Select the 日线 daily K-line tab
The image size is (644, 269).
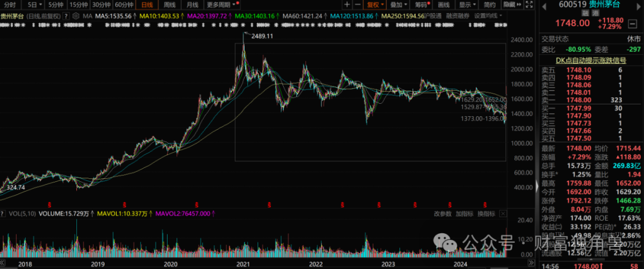point(147,5)
